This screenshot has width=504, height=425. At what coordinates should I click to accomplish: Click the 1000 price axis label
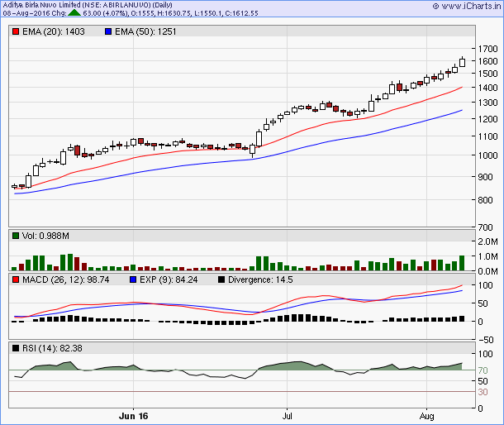pos(488,155)
